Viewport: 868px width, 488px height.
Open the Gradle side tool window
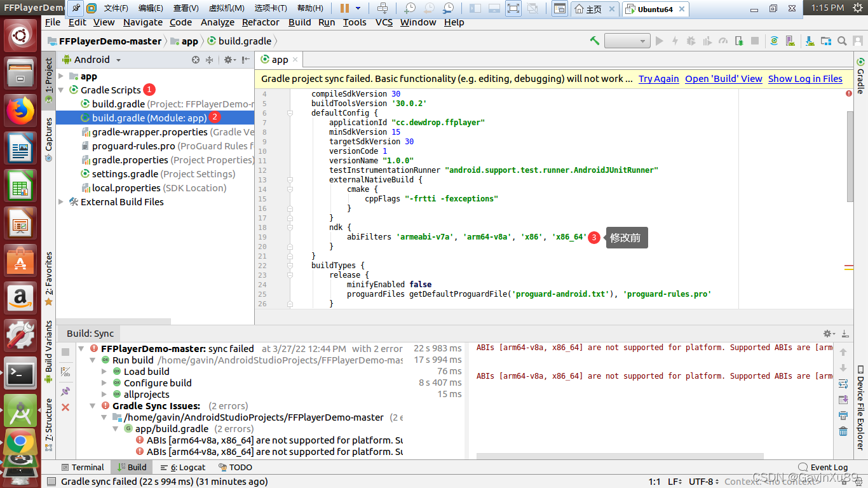(860, 76)
